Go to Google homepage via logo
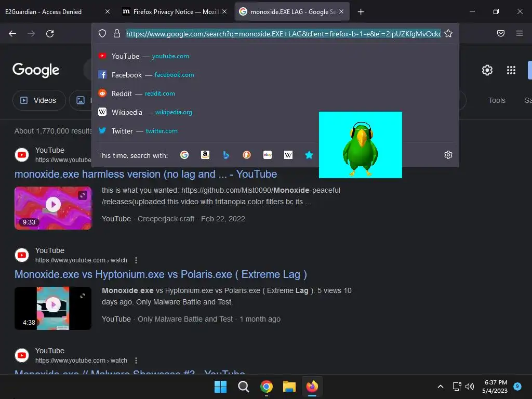 click(36, 70)
